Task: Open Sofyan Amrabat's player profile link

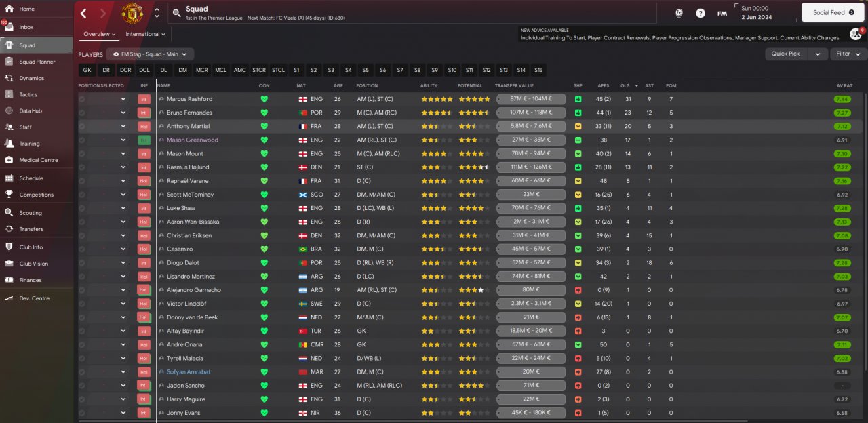Action: point(189,371)
